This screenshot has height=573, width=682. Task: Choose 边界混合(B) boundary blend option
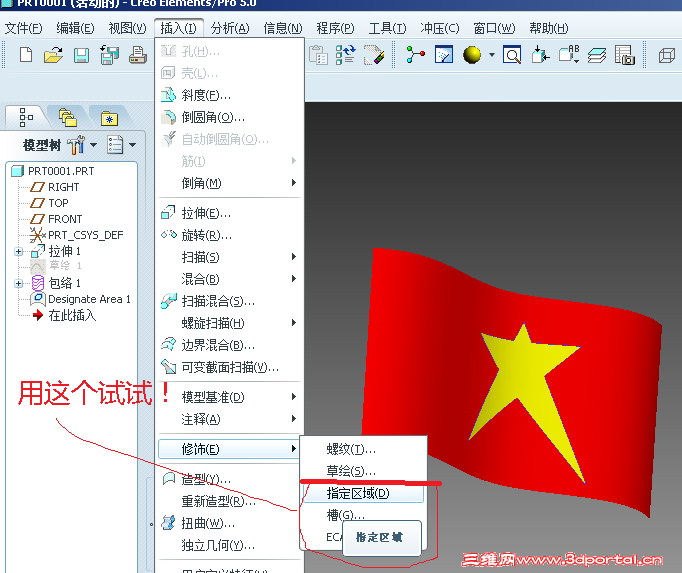230,345
